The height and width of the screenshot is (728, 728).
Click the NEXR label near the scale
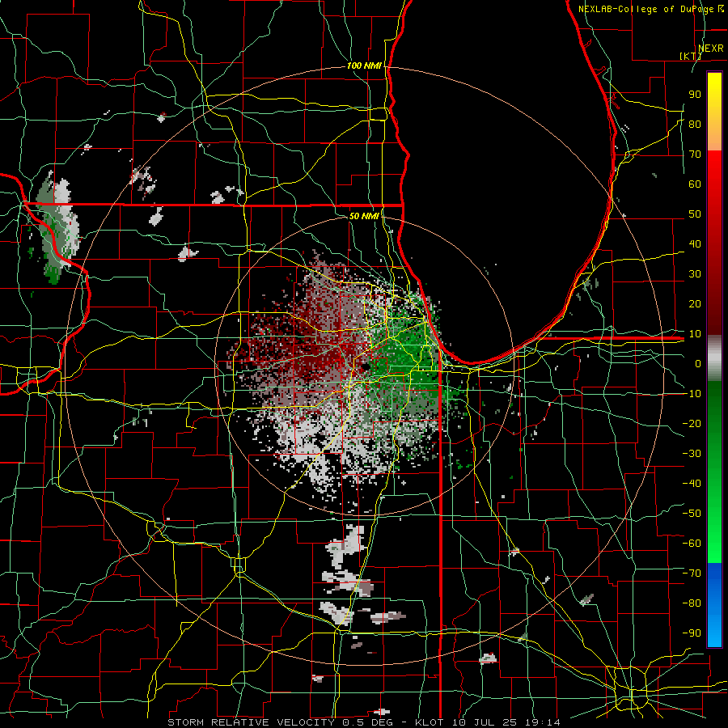[710, 49]
